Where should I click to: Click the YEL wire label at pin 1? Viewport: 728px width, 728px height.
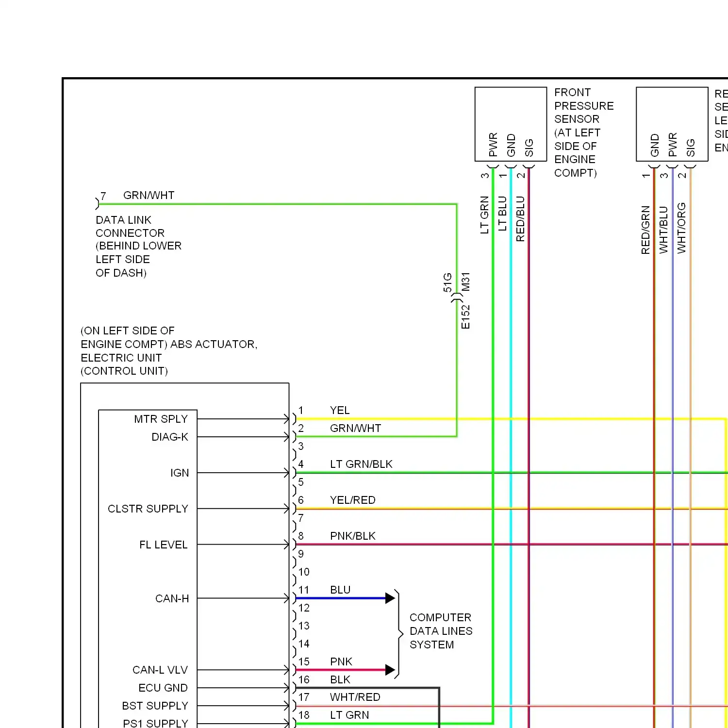tap(340, 410)
